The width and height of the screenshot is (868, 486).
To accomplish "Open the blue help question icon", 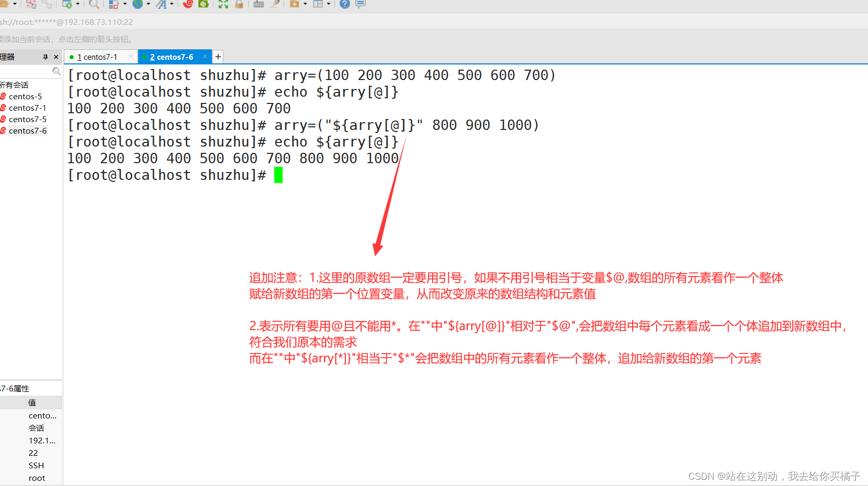I will point(345,4).
